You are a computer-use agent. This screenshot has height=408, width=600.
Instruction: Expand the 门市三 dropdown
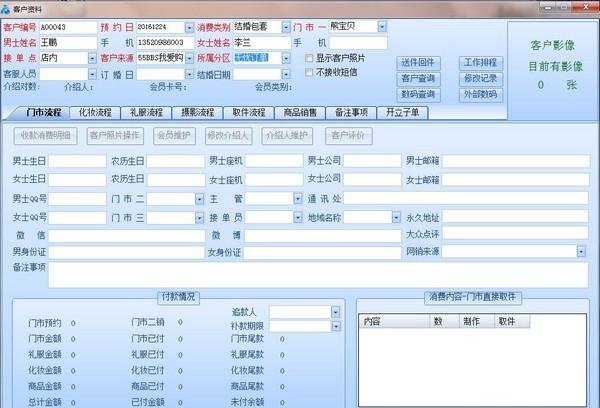[199, 217]
